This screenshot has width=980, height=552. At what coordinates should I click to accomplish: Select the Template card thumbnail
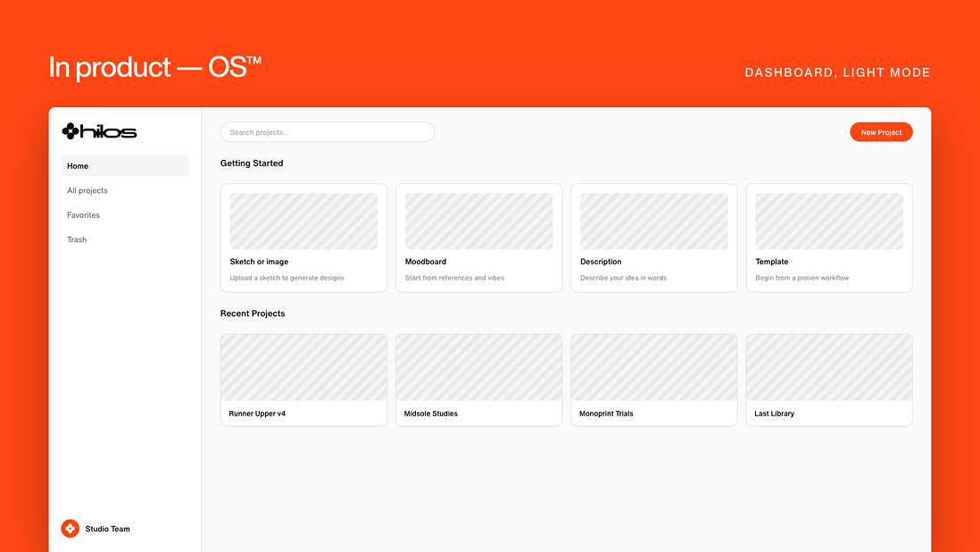pyautogui.click(x=829, y=222)
